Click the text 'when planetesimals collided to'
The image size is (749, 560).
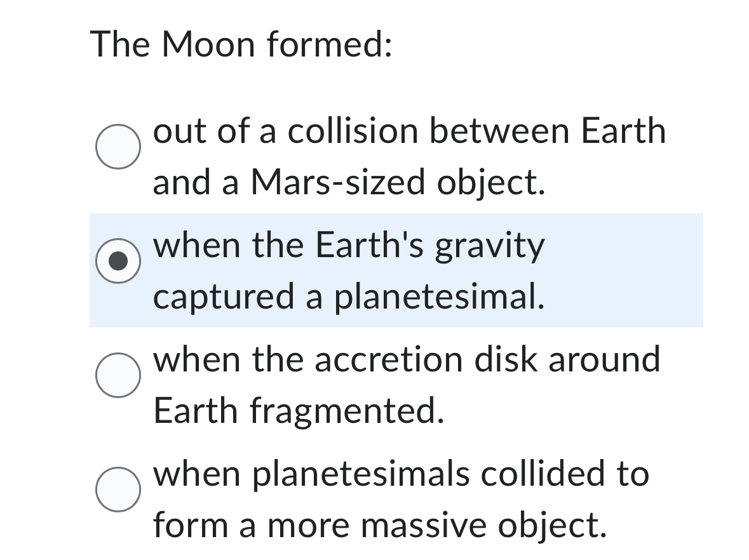[400, 473]
